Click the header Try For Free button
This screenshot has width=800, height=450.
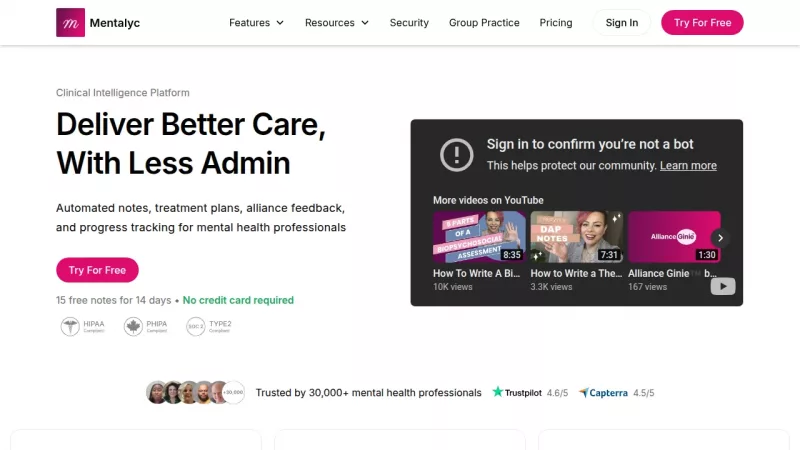click(x=702, y=22)
